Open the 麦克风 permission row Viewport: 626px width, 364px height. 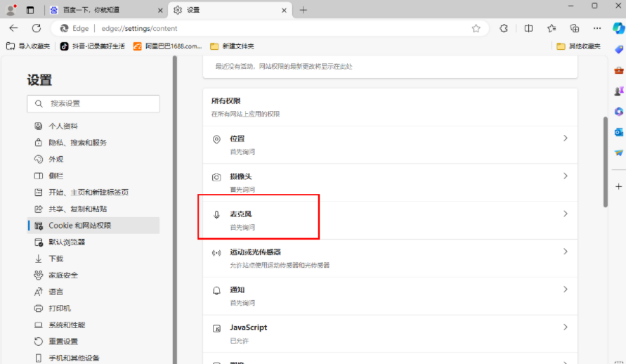[390, 221]
